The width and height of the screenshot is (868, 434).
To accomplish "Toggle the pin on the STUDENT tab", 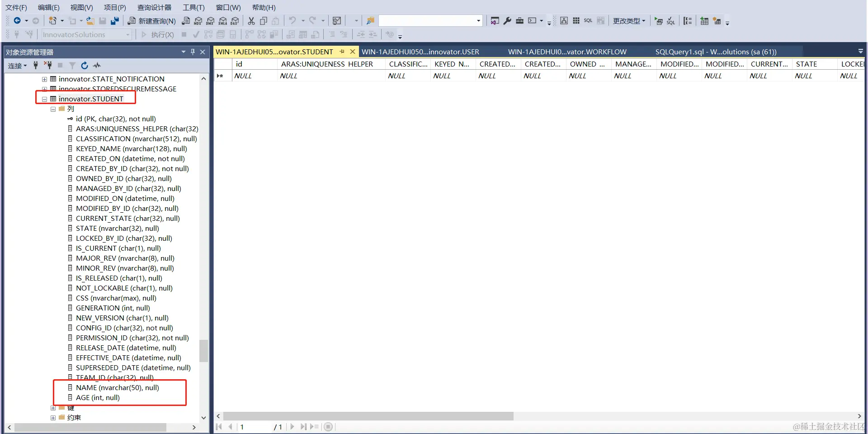I will point(342,52).
